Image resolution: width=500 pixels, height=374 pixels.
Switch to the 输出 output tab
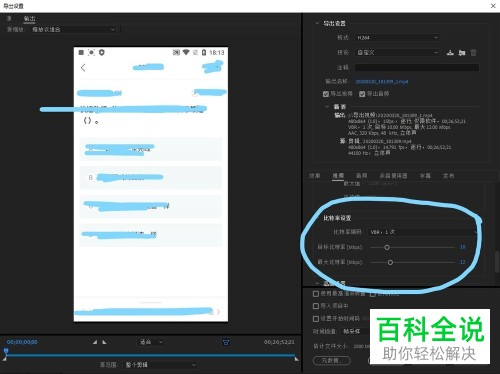pos(29,19)
